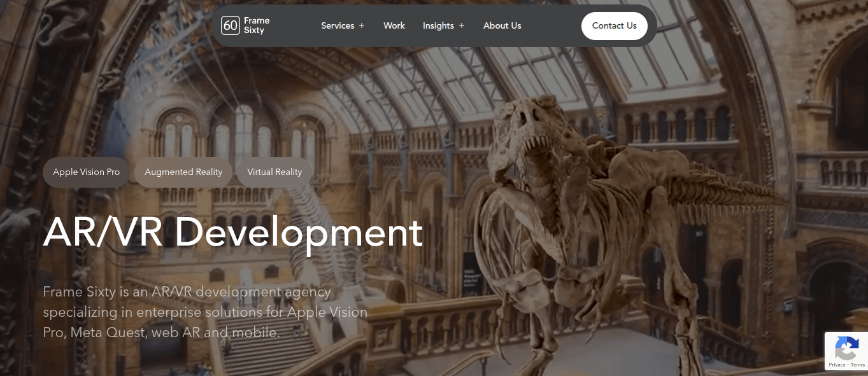Expand the Services menu plus icon
Viewport: 868px width, 376px height.
[x=362, y=26]
